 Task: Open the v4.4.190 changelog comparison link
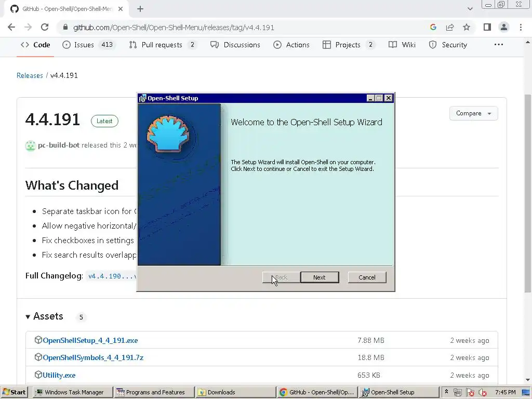click(112, 276)
